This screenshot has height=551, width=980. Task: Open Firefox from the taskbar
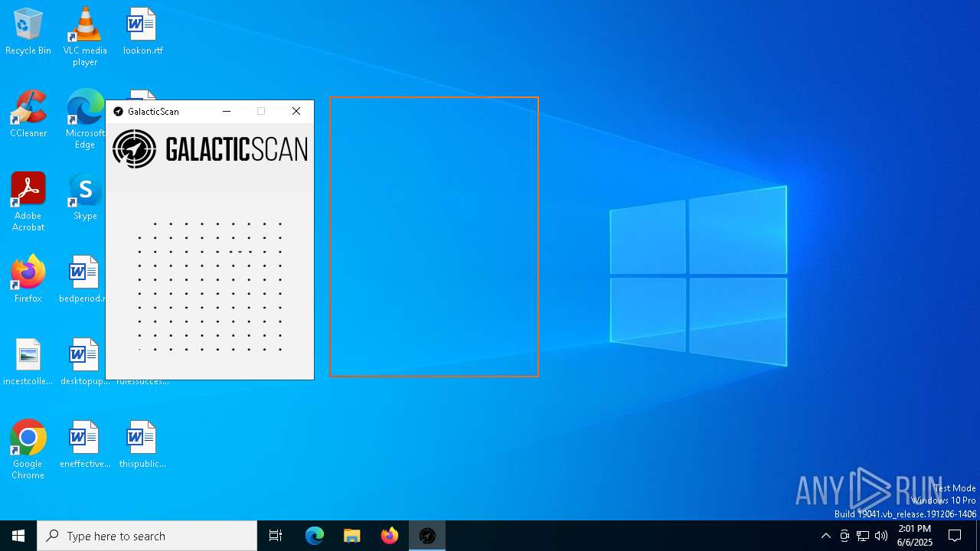[390, 536]
